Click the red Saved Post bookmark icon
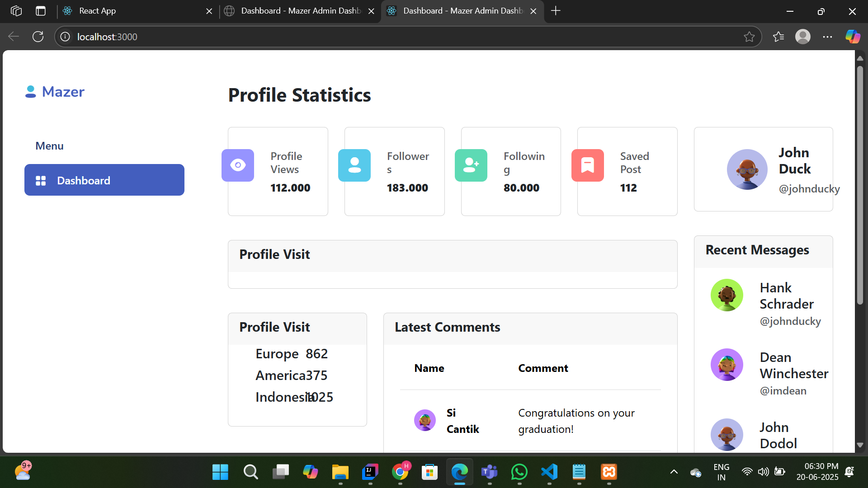 tap(587, 165)
